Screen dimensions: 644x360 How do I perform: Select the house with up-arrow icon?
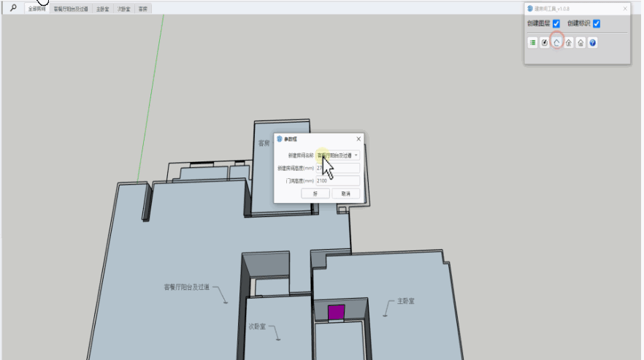point(569,43)
